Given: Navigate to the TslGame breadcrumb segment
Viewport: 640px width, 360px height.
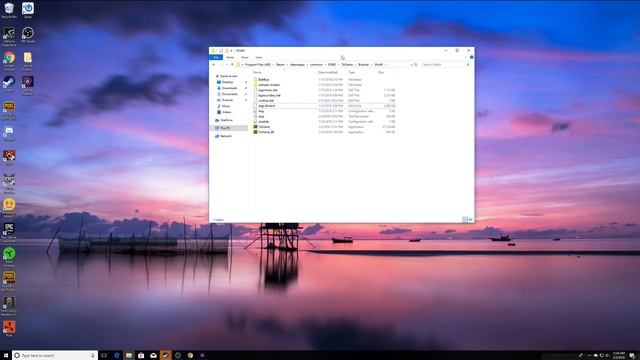Looking at the screenshot, I should tap(347, 64).
